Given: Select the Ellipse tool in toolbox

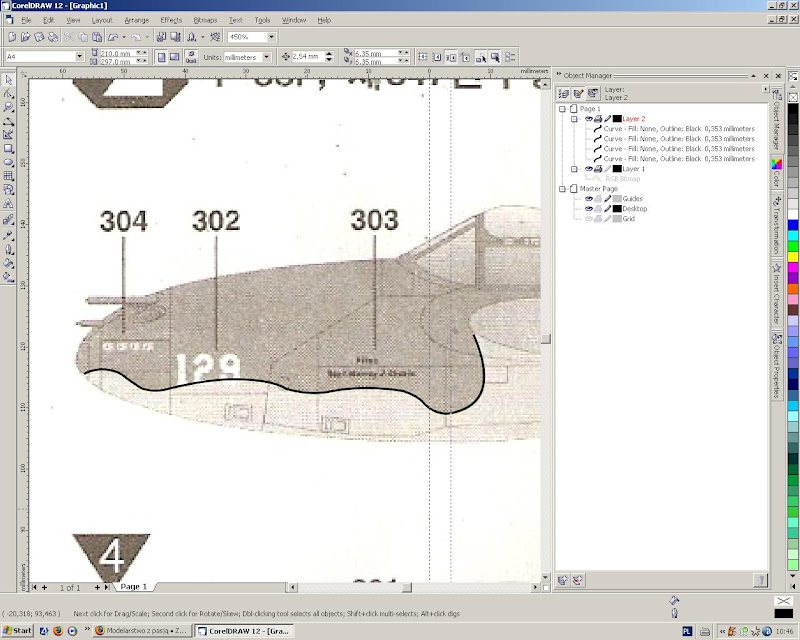Looking at the screenshot, I should pos(9,162).
